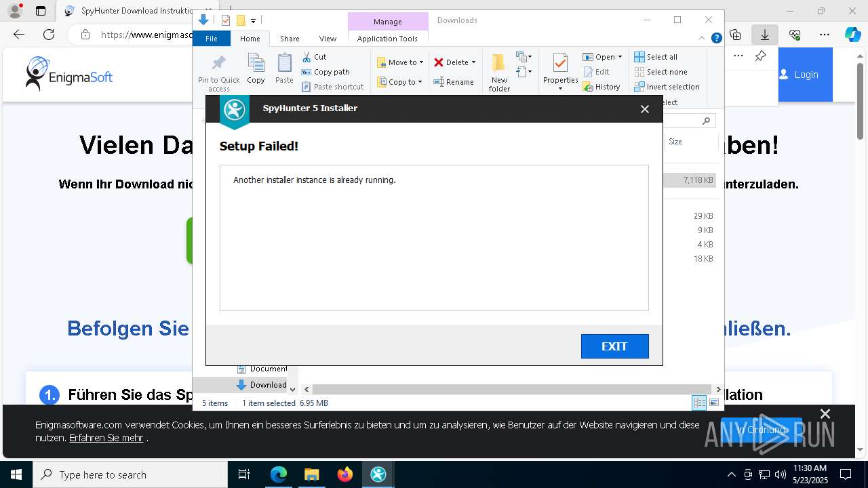Close the SpyHunter 5 Installer dialog

click(645, 109)
